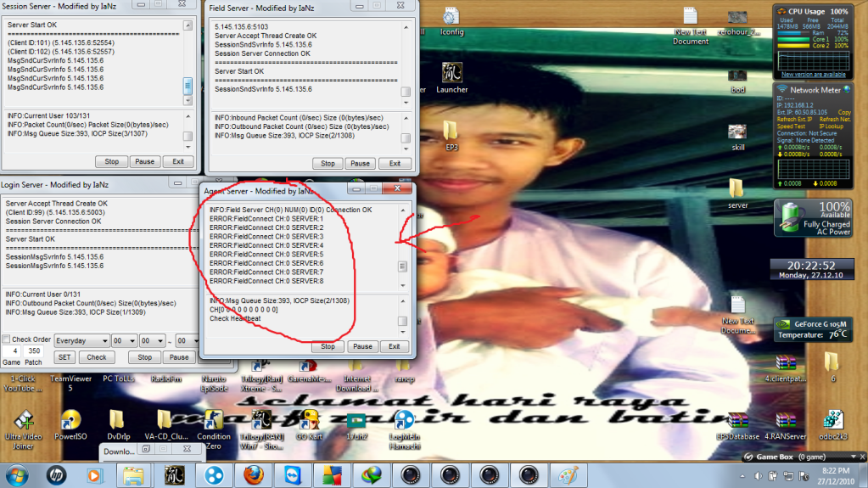The height and width of the screenshot is (488, 868).
Task: Open GO Kart desktop shortcut
Action: 309,420
